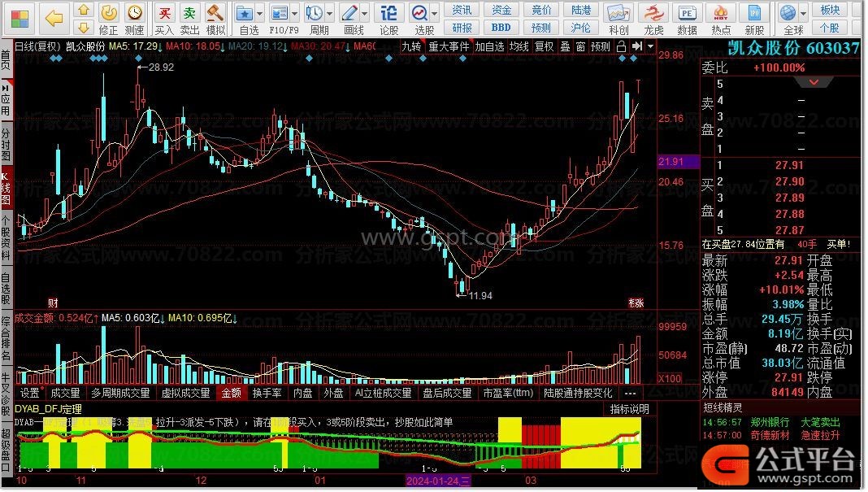Open the chart bar small triangle dropdown
Screen dimensions: 868x492
point(650,46)
